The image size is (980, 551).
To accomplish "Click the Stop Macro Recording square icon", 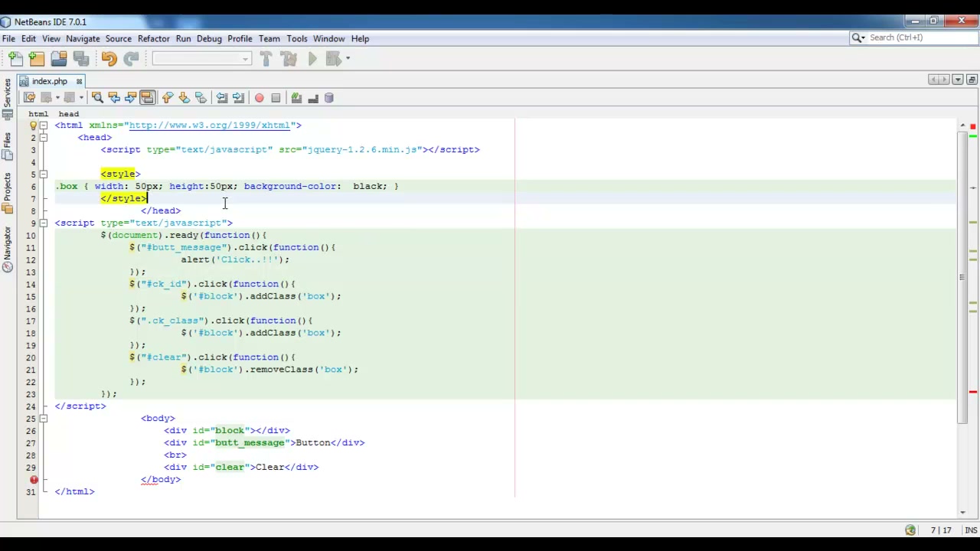I will [x=276, y=98].
